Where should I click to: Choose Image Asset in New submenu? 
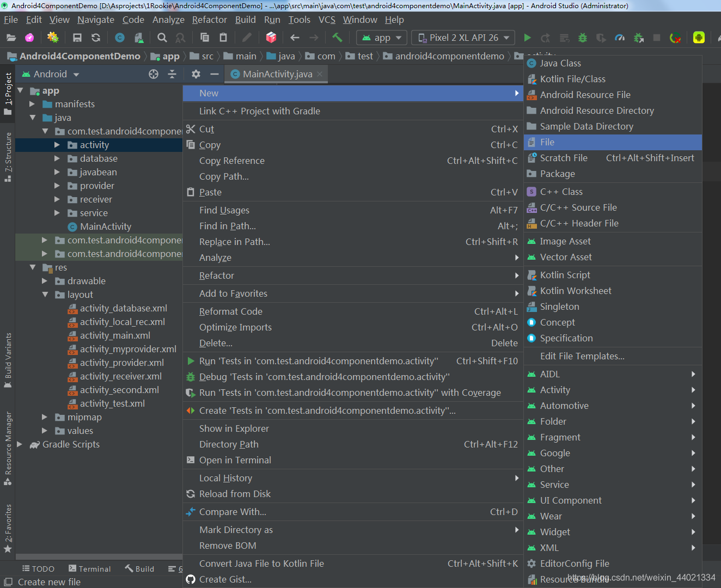pos(613,241)
